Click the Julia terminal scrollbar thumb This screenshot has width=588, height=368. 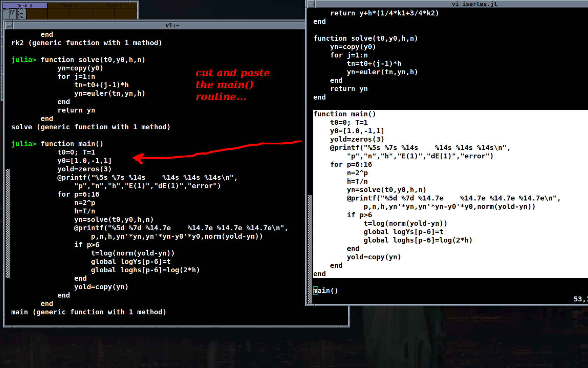click(8, 224)
